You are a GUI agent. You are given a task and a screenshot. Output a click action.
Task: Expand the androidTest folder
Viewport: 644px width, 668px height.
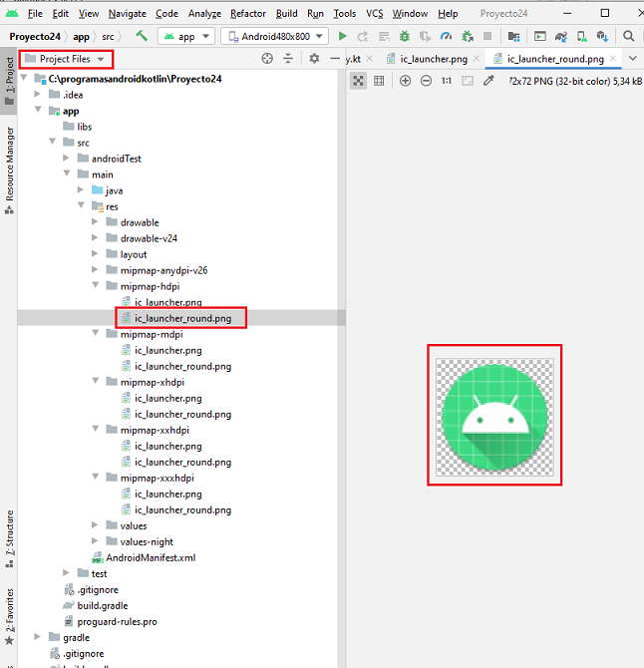pos(67,159)
